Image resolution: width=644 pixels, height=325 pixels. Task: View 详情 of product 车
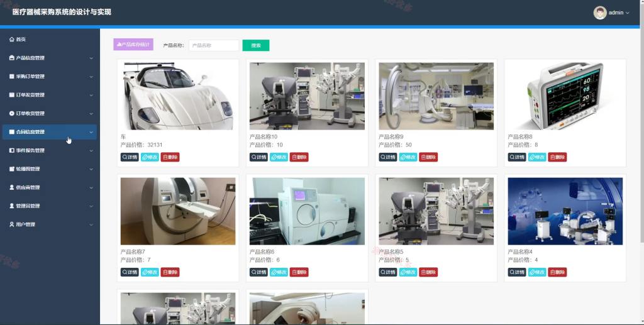tap(130, 157)
